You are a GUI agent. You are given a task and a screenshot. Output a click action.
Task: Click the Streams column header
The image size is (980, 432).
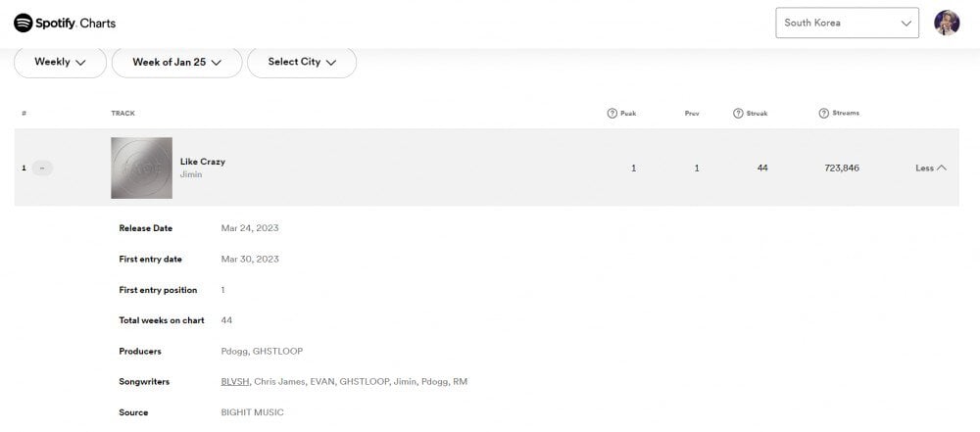[x=846, y=114]
